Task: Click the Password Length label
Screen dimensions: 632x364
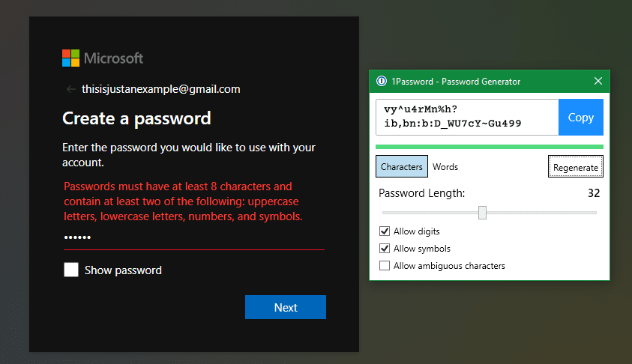Action: click(421, 193)
